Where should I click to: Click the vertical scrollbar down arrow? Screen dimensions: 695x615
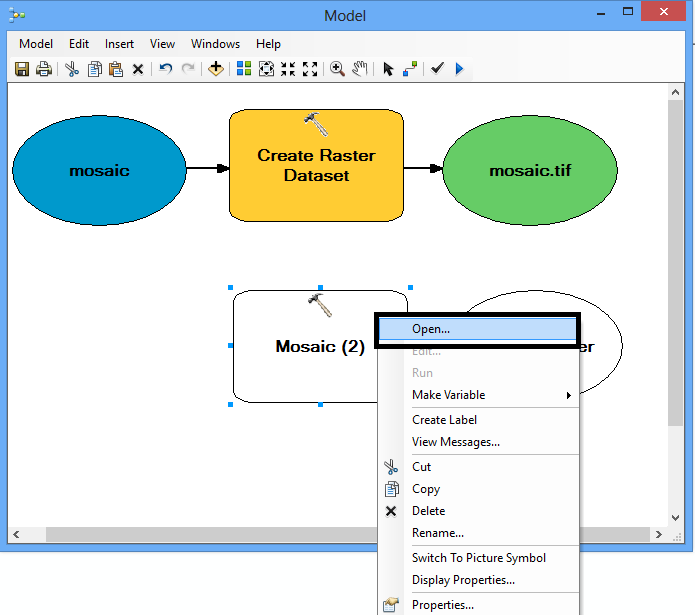[x=675, y=516]
